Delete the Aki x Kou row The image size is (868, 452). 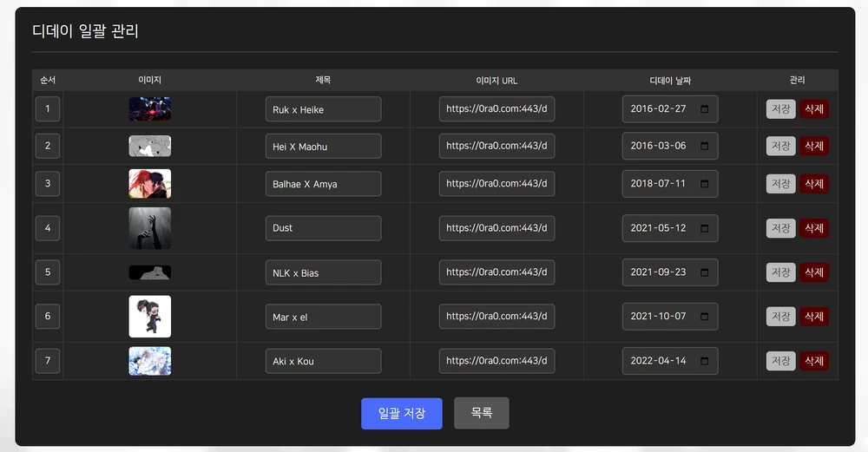[x=813, y=361]
